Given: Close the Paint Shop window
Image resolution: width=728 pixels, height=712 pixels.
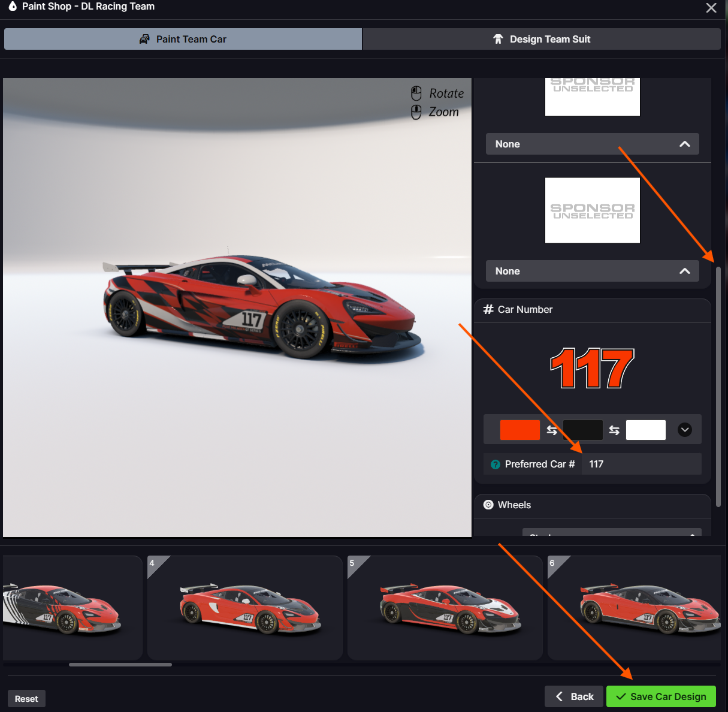Looking at the screenshot, I should point(711,8).
